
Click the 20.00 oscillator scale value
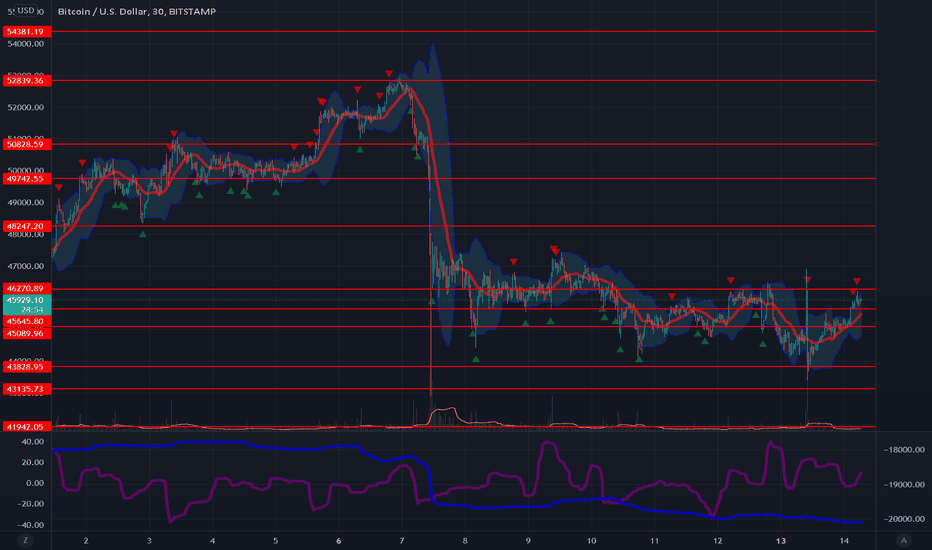(33, 463)
